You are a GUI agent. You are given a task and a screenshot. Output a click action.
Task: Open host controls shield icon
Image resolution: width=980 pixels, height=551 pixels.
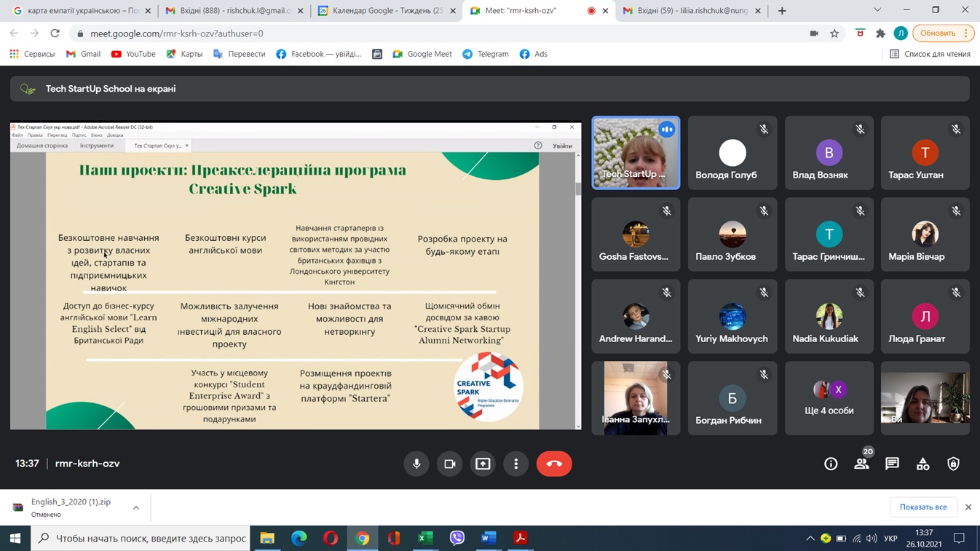(953, 464)
